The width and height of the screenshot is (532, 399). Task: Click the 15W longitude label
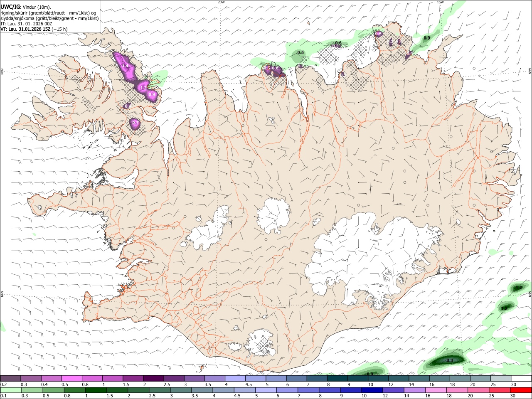(440, 2)
